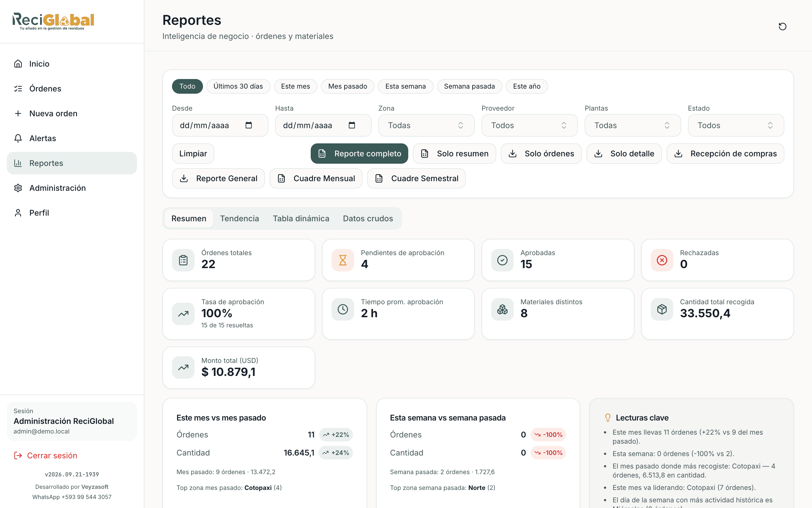The width and height of the screenshot is (812, 508).
Task: Click the Cuadre Semestral button
Action: pyautogui.click(x=416, y=178)
